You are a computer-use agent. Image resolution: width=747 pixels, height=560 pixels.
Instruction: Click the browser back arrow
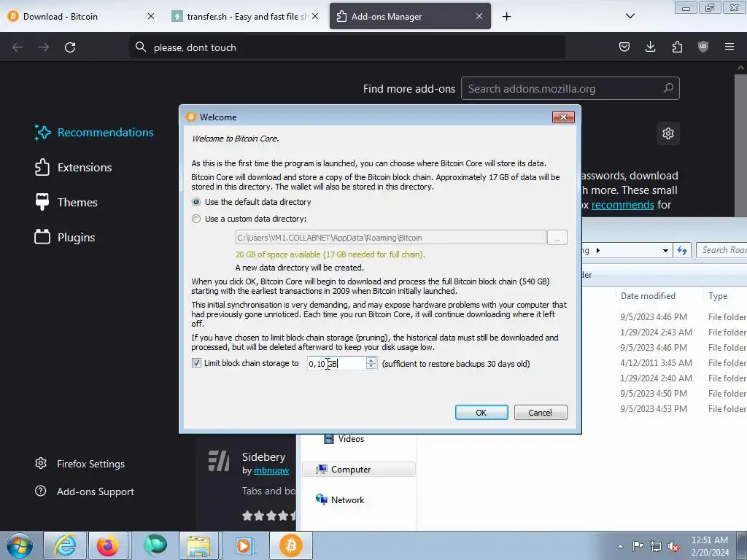pos(18,47)
